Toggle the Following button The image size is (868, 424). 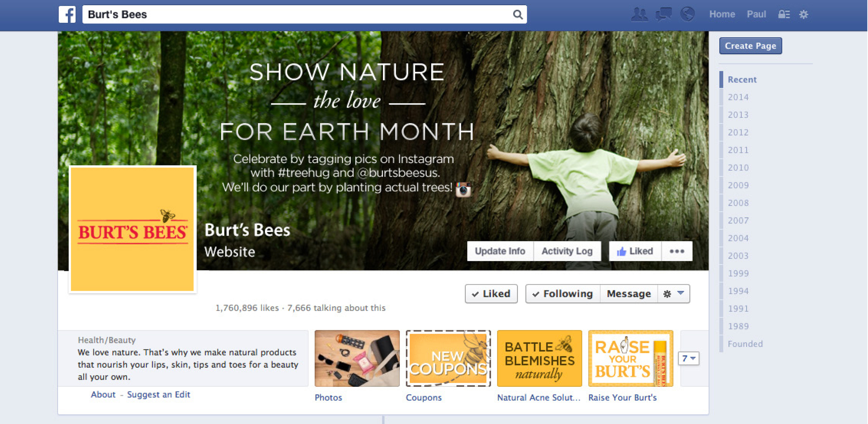(563, 294)
